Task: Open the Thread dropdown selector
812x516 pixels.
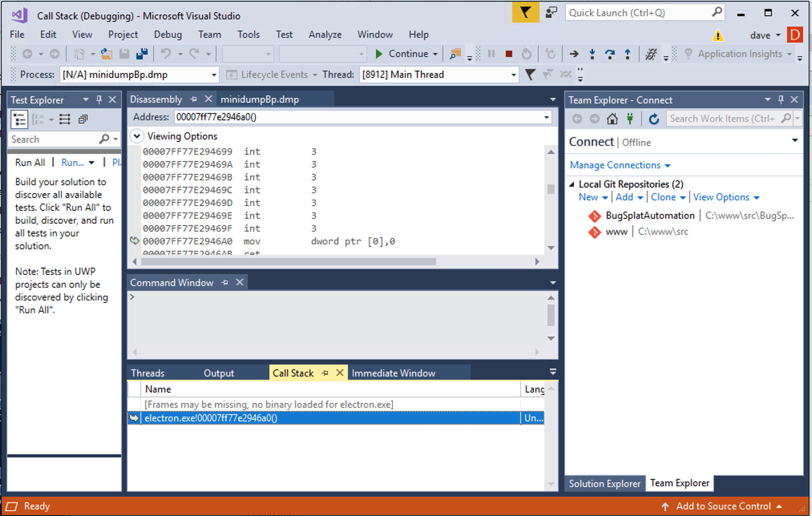Action: 513,75
